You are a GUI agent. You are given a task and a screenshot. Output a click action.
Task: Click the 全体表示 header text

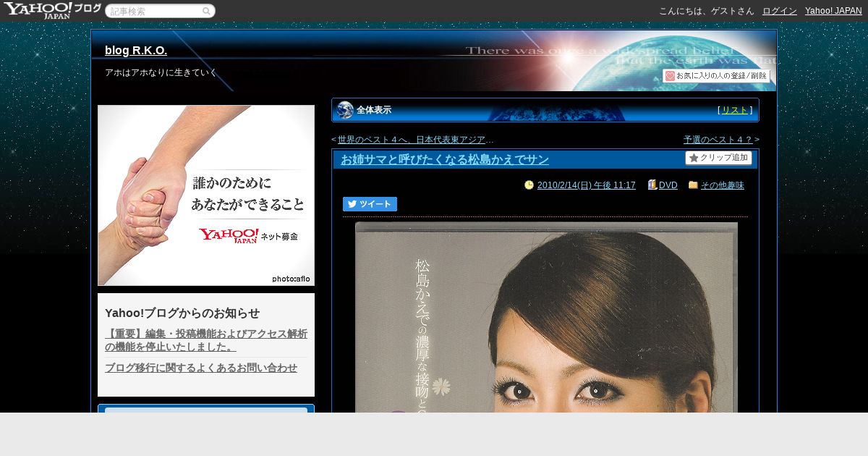pyautogui.click(x=374, y=110)
